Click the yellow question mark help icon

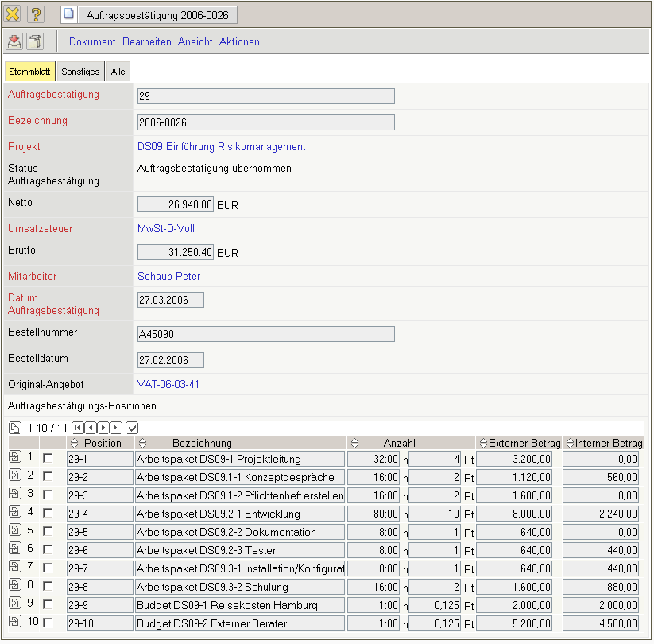36,14
